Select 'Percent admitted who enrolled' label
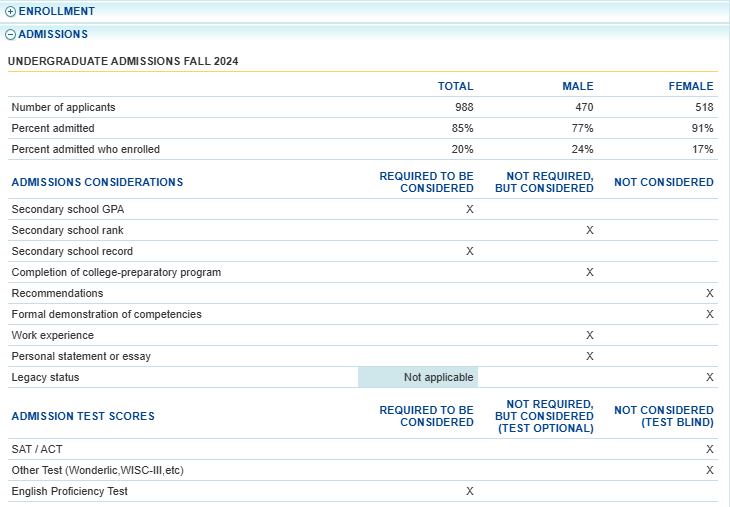This screenshot has width=730, height=507. click(x=86, y=149)
